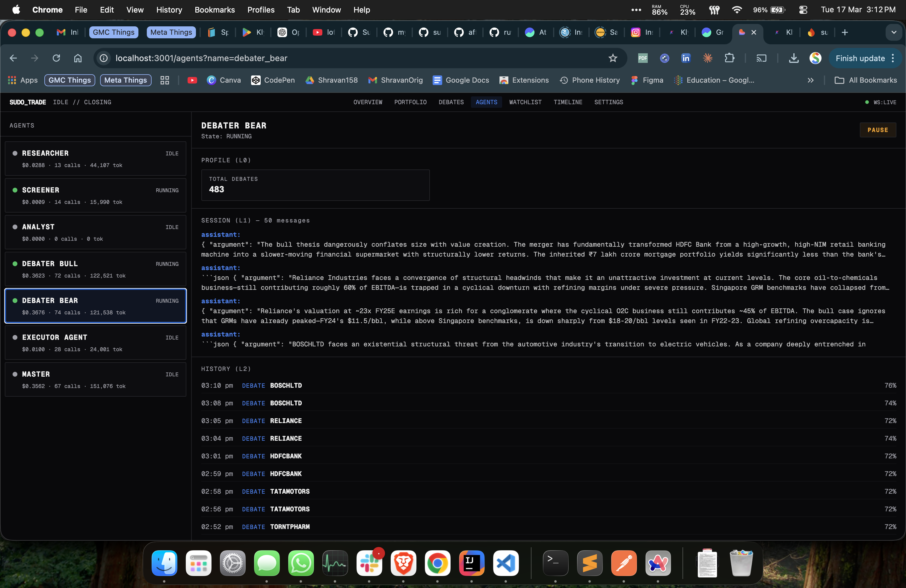Open the Figma bookmark
The height and width of the screenshot is (588, 906).
[x=647, y=80]
